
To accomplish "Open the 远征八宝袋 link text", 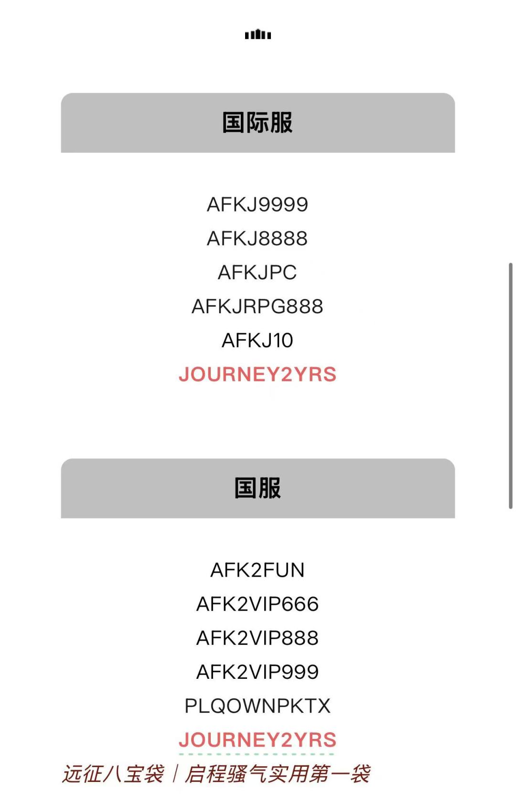I will [x=113, y=774].
